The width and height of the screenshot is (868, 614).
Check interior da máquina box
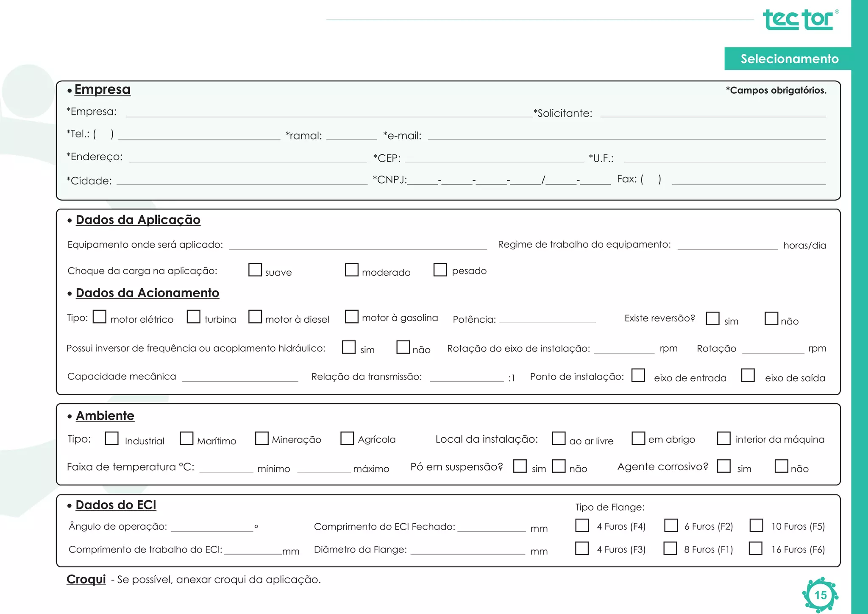[x=723, y=438]
